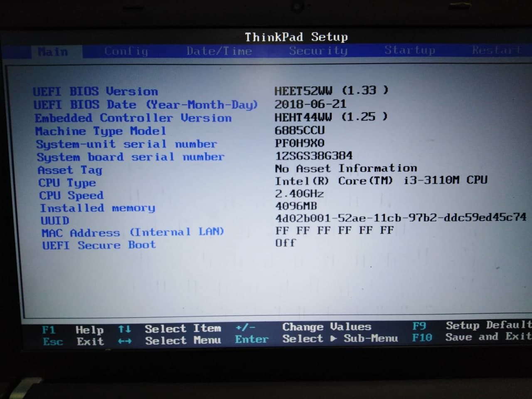Screen dimensions: 532x399
Task: Click MAC address FF FF FF value
Action: 335,230
